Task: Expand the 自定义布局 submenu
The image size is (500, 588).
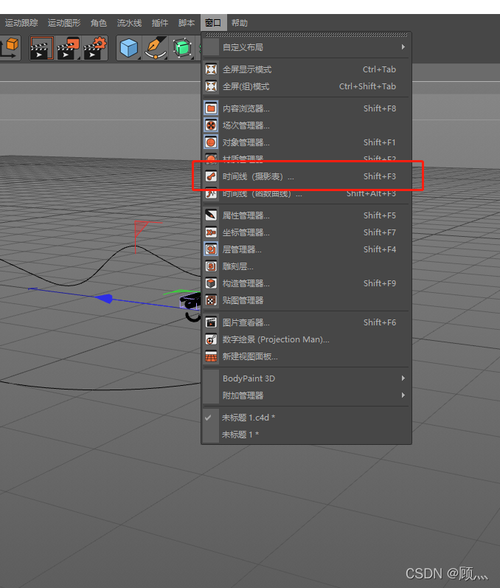Action: (x=306, y=47)
